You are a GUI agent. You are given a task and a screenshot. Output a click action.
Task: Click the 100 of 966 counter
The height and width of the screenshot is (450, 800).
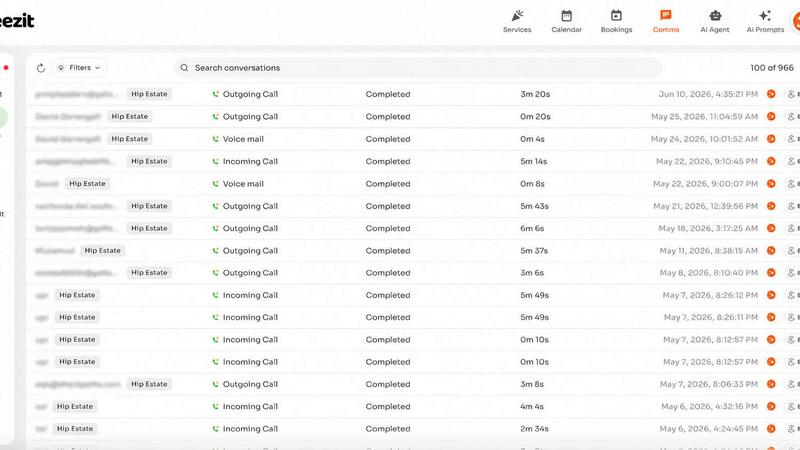[771, 68]
